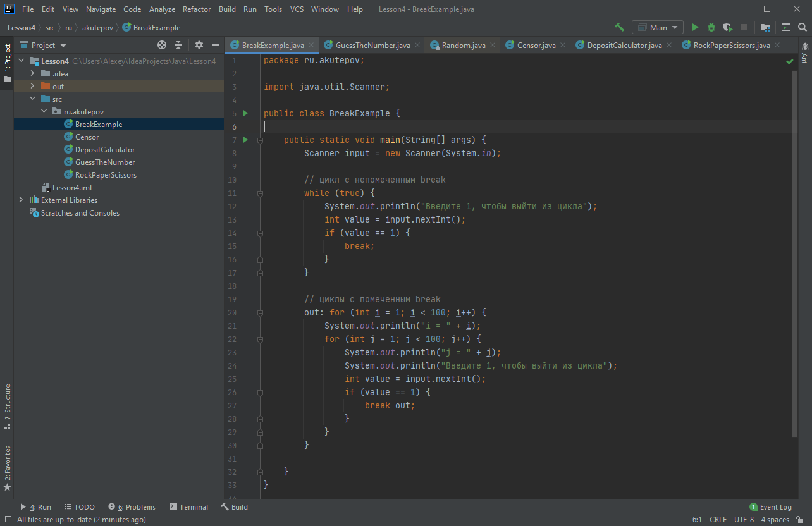Collapse all in Project panel

tap(178, 45)
